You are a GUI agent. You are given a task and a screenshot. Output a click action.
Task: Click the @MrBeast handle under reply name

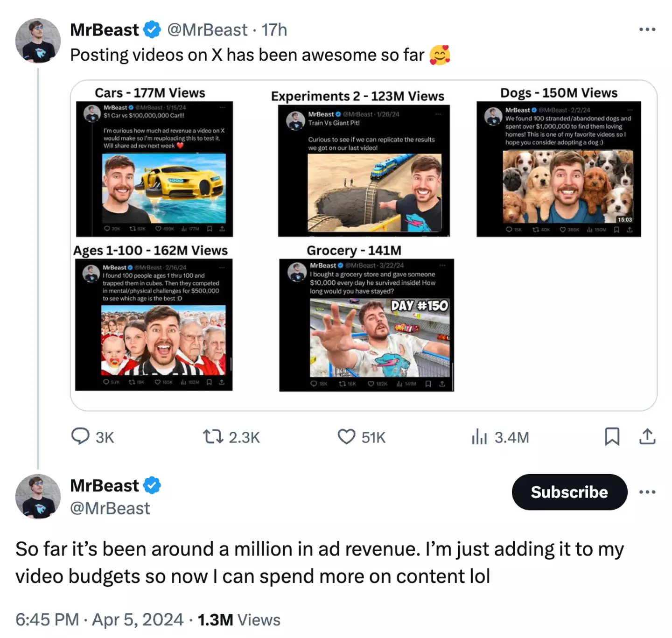[x=110, y=508]
